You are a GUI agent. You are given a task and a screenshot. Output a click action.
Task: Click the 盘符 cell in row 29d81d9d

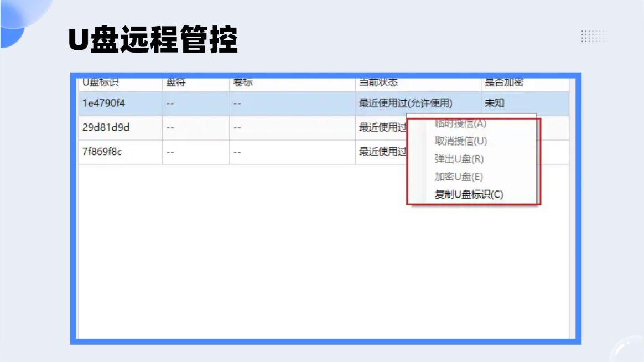pos(196,127)
